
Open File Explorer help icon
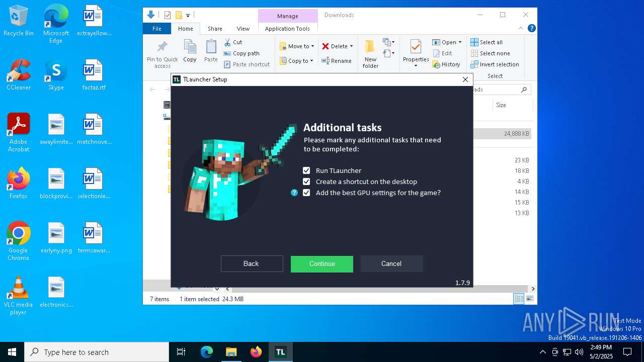coord(531,29)
